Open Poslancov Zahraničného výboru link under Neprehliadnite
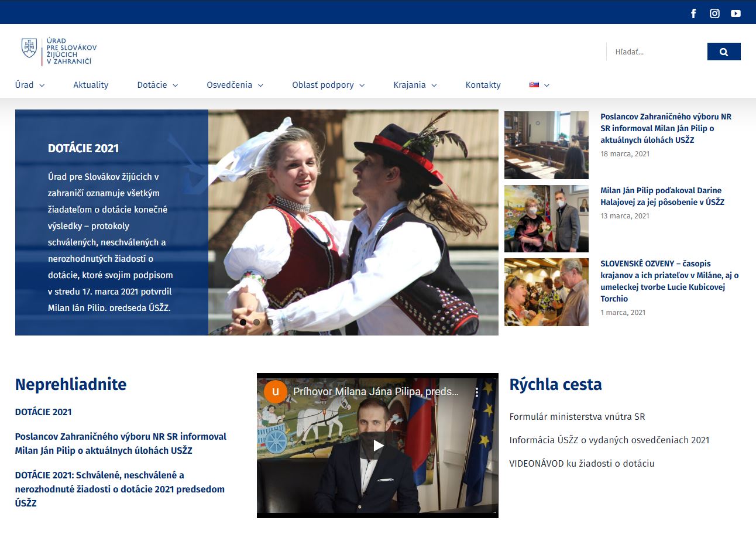756x534 pixels. coord(121,443)
